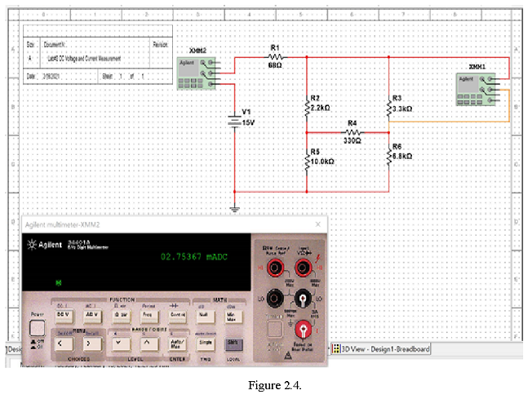Click the left LO sense terminal
Screen dimensions: 532x399
(x=275, y=299)
